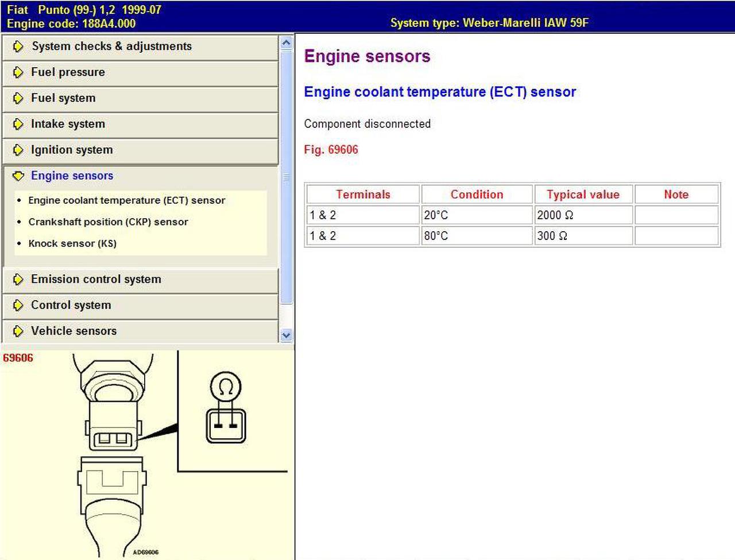Click the arrow icon beside Ignition system
The height and width of the screenshot is (560, 735).
[18, 150]
